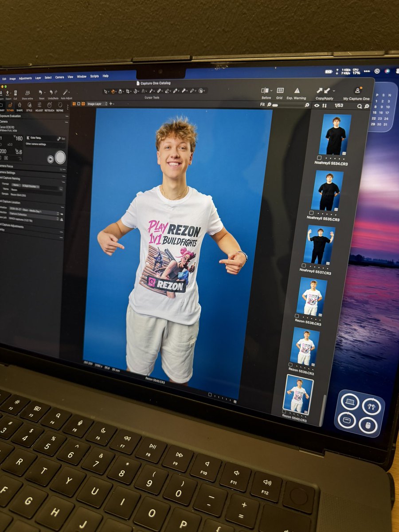Click the Cull toolbar icon

tap(16, 93)
